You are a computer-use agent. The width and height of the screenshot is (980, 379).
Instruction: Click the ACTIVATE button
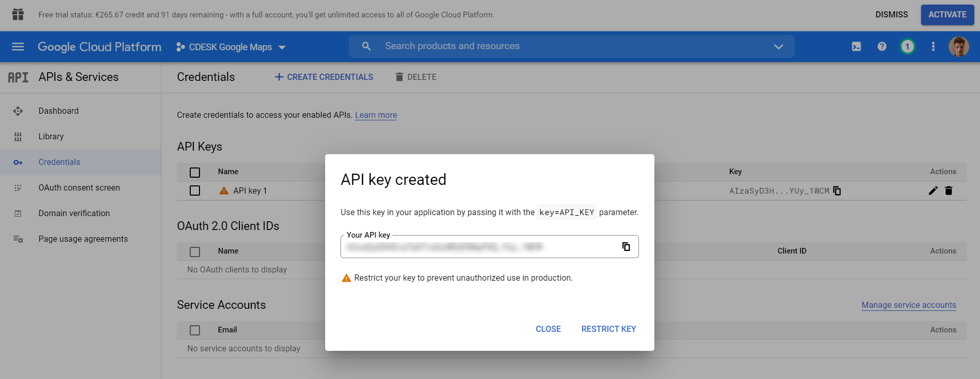948,14
